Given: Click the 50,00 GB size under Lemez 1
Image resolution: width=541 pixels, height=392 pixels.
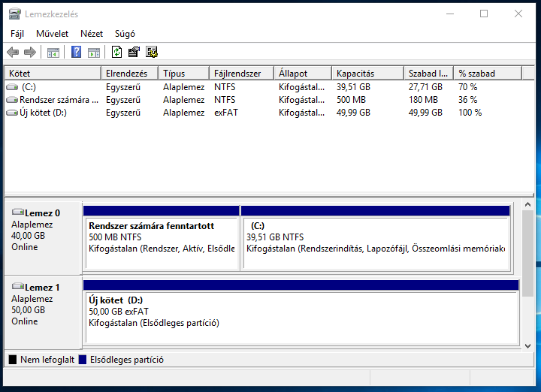Looking at the screenshot, I should pyautogui.click(x=29, y=310).
